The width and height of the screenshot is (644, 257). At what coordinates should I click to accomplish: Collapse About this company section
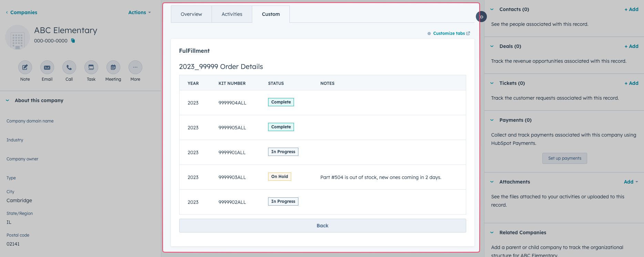coord(8,100)
